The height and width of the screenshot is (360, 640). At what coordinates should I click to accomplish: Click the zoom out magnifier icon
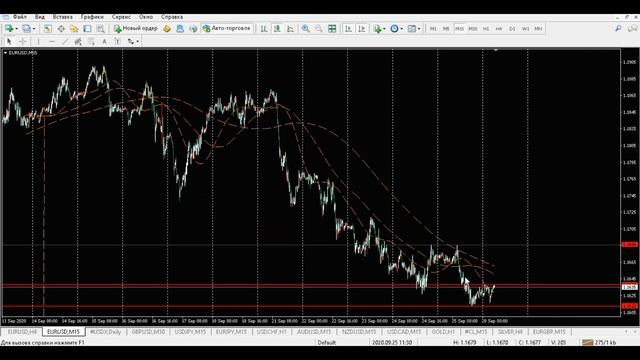tap(318, 29)
